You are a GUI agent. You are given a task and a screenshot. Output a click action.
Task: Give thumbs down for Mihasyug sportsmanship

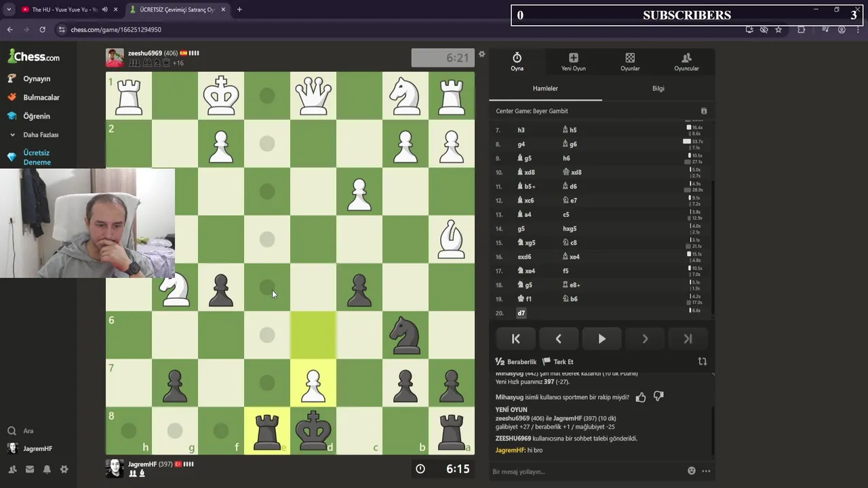[x=658, y=397]
